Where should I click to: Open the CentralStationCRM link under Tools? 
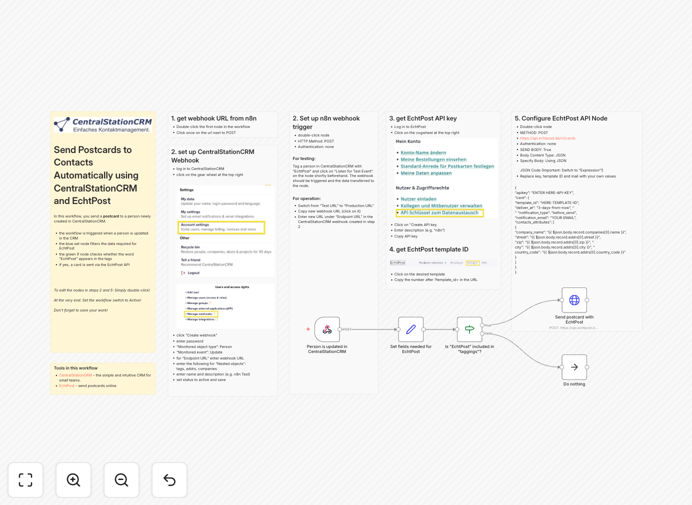(x=75, y=375)
